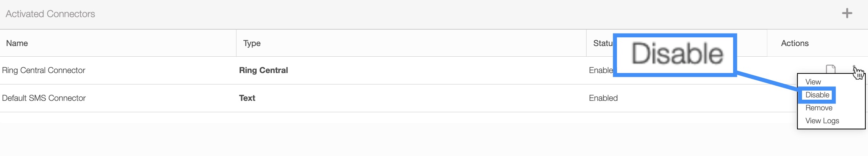Viewport: 868px width, 156px height.
Task: Click the large magnified Disable callout
Action: (675, 55)
